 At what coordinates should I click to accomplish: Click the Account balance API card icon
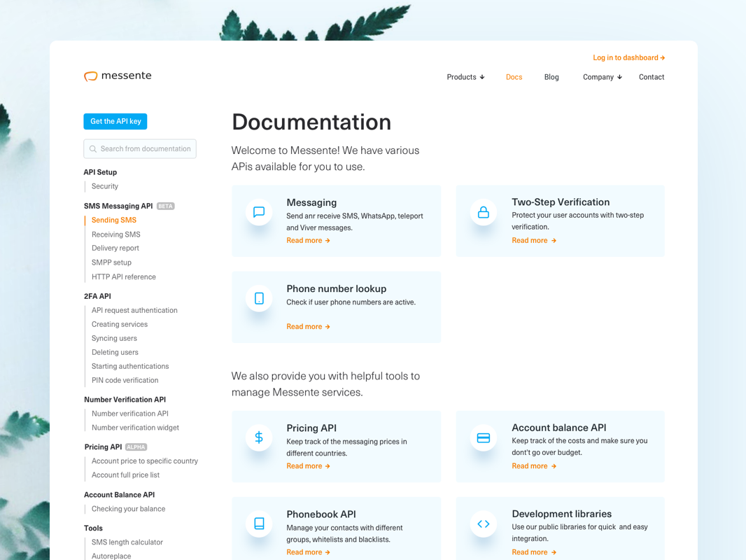[484, 437]
